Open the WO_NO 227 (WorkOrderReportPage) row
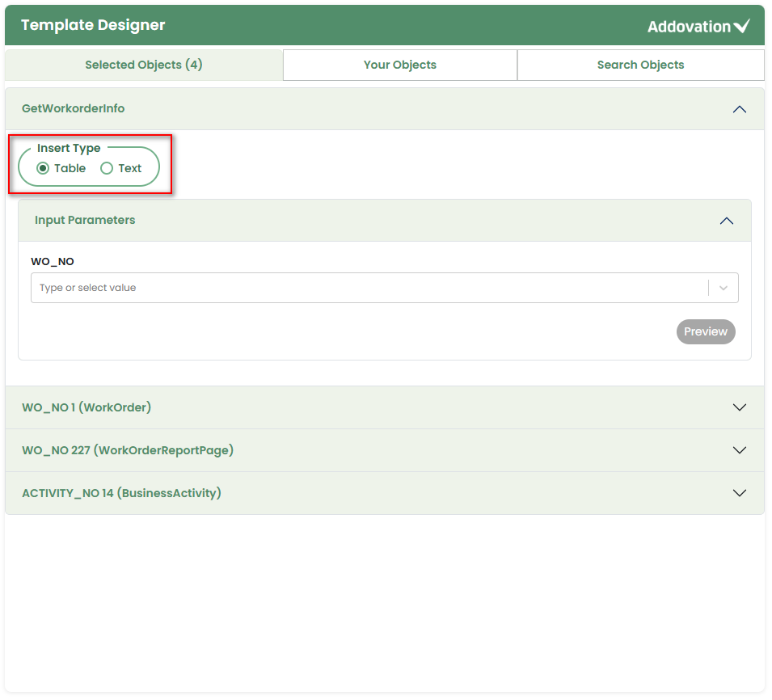 coord(128,450)
